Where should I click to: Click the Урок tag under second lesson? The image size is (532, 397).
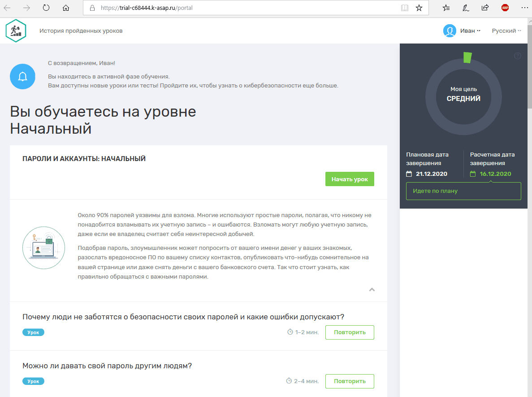click(x=33, y=381)
